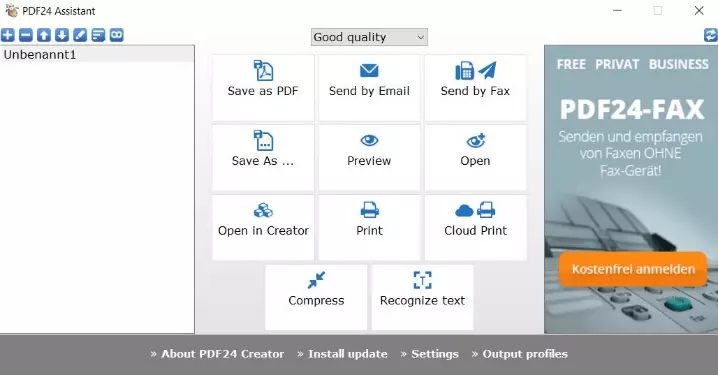This screenshot has width=718, height=375.
Task: Click the plus icon to add a file
Action: [x=8, y=35]
